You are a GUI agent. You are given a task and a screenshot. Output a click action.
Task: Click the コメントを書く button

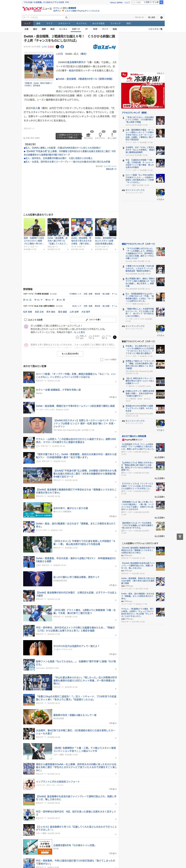click(x=93, y=319)
